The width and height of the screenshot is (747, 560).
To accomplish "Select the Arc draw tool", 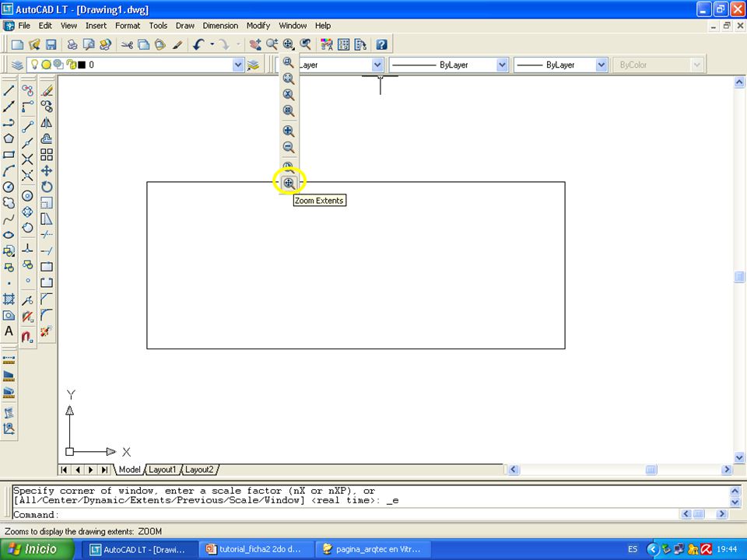I will coord(9,171).
